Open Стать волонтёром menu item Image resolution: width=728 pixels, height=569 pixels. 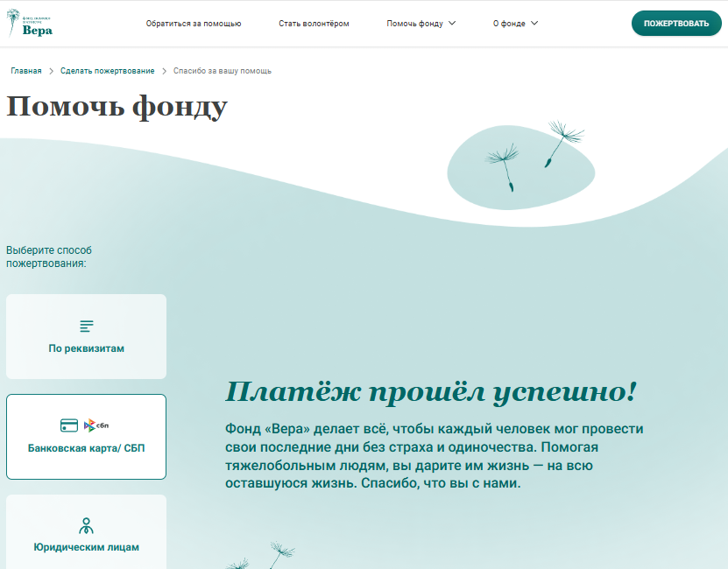pyautogui.click(x=314, y=24)
